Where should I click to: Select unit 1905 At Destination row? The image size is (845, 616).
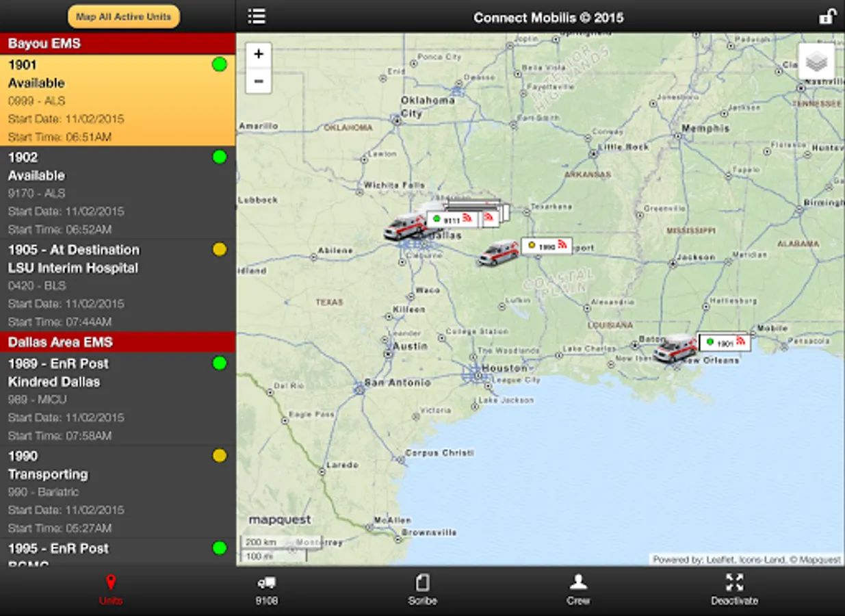tap(118, 285)
